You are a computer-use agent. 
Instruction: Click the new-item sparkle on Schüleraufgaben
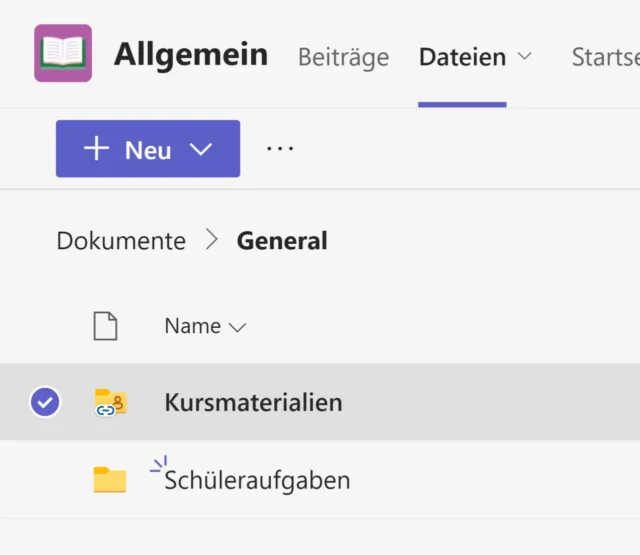(157, 464)
